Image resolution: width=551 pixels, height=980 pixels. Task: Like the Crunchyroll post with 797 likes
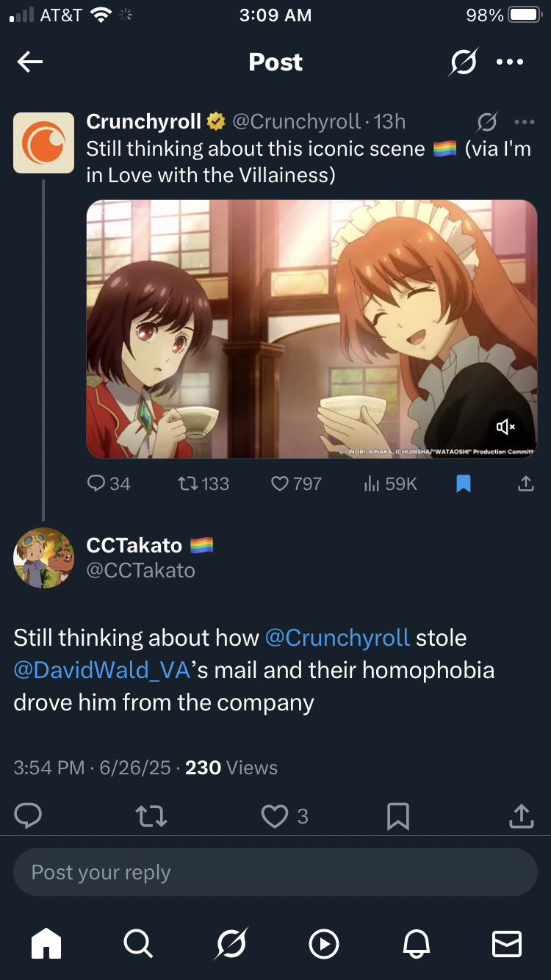point(296,483)
